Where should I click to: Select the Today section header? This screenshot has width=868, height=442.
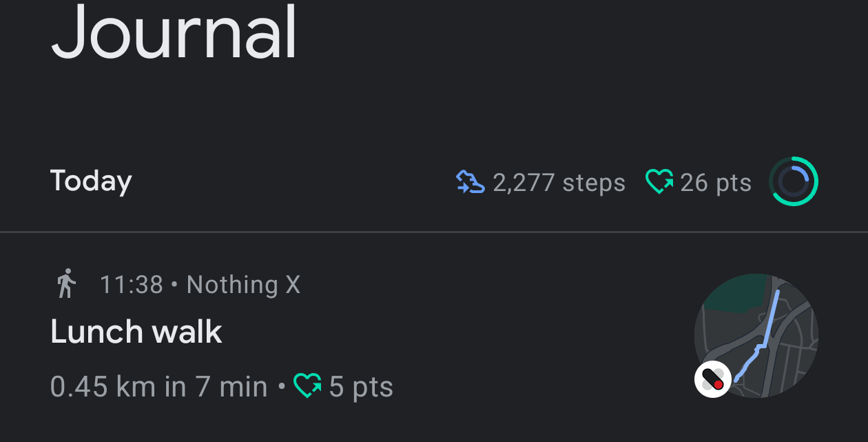point(91,181)
